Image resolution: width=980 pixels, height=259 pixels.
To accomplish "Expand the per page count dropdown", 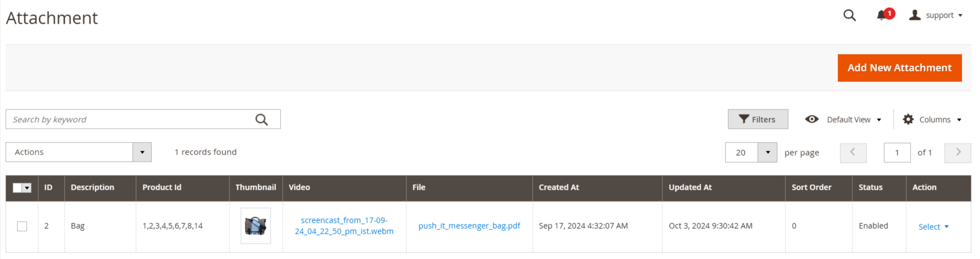I will (767, 152).
